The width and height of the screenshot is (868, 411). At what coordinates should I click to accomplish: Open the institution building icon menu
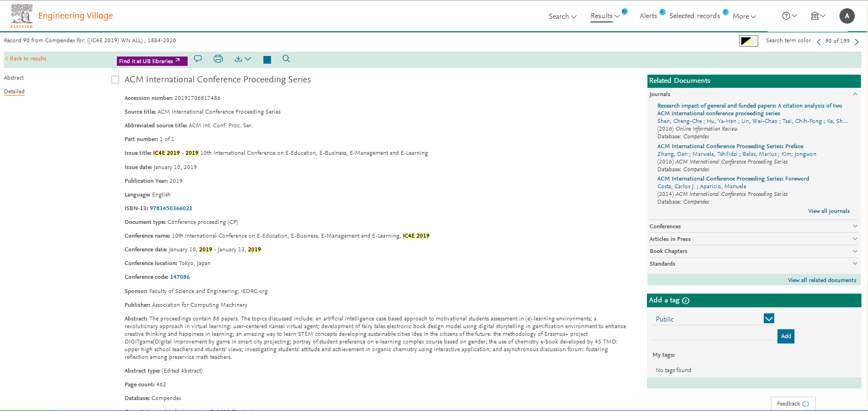point(818,16)
